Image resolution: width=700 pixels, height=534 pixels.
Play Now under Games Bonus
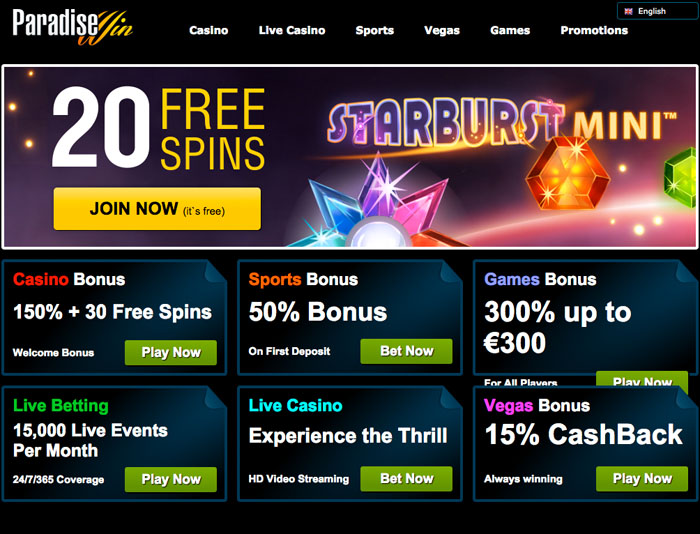[x=642, y=379]
